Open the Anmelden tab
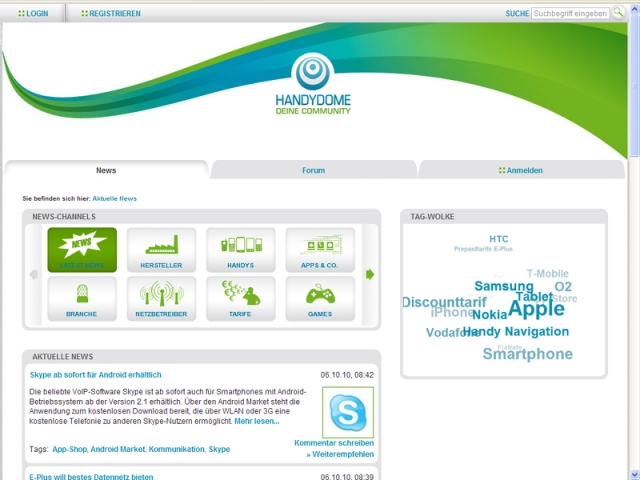Viewport: 640px width, 480px height. pyautogui.click(x=521, y=170)
